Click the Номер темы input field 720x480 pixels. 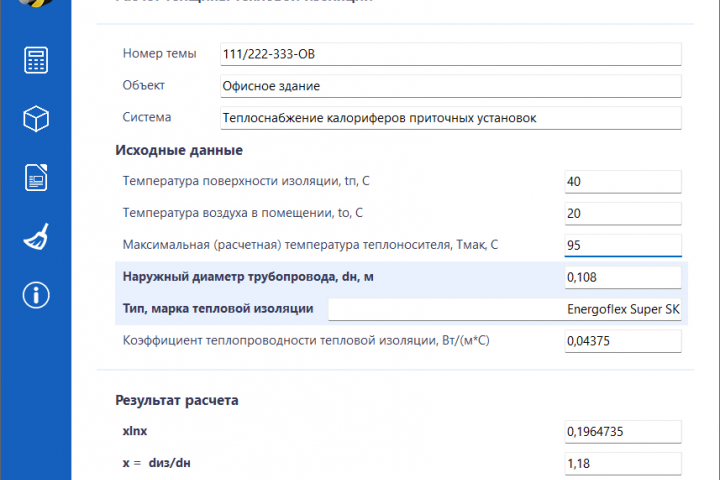pos(450,54)
